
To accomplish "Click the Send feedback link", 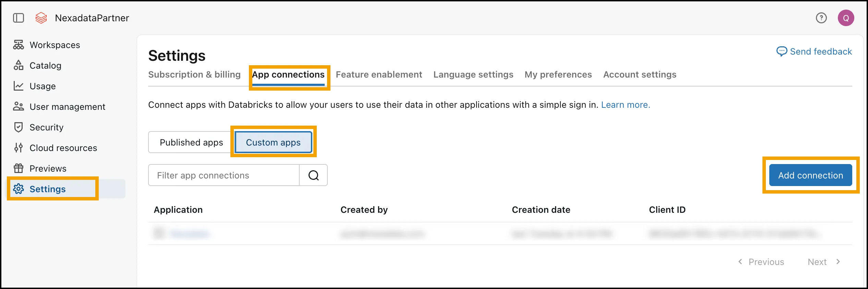I will [821, 51].
